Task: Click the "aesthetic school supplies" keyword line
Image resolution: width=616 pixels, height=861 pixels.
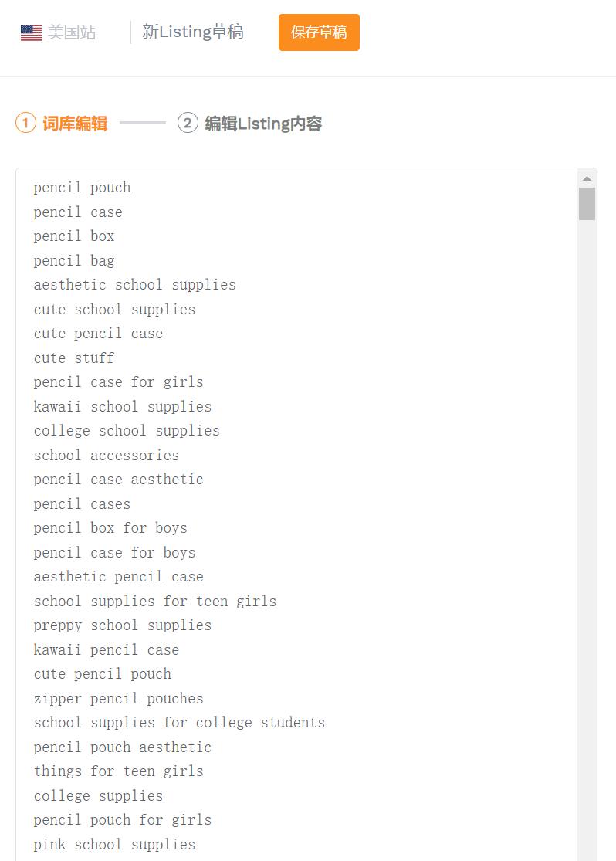Action: point(134,285)
